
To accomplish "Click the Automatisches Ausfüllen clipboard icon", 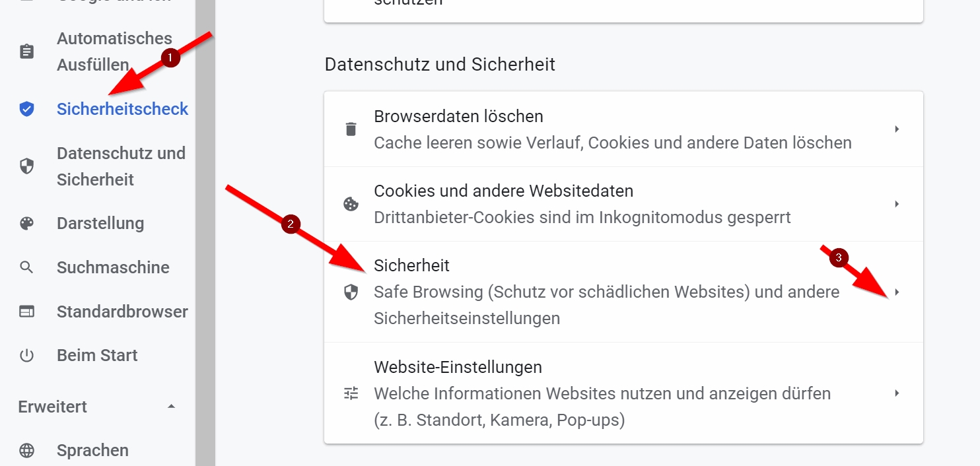I will [x=26, y=51].
